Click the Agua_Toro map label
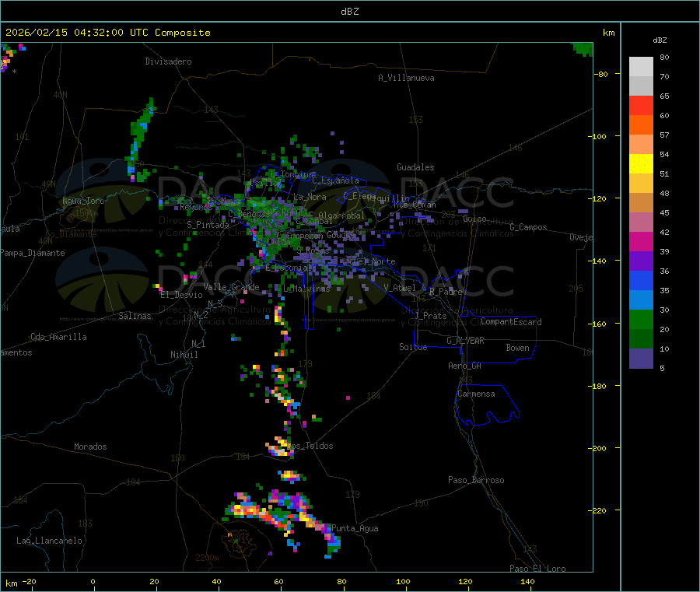This screenshot has width=700, height=592. pyautogui.click(x=83, y=201)
